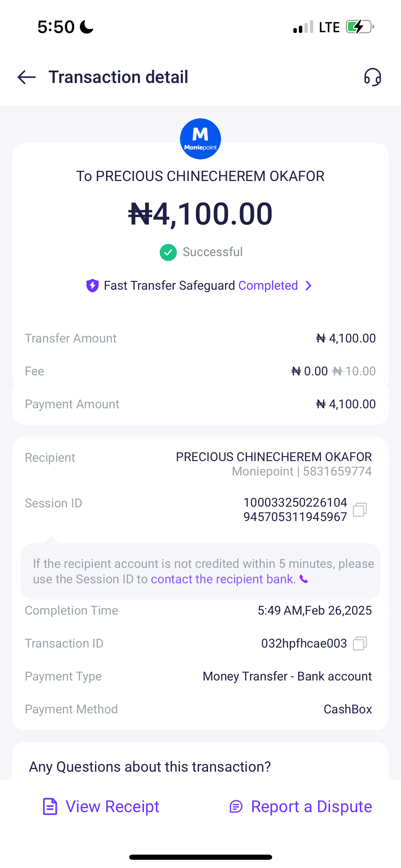Expand Fast Transfer Safeguard chevron
Viewport: 401px width, 868px height.
(x=308, y=286)
